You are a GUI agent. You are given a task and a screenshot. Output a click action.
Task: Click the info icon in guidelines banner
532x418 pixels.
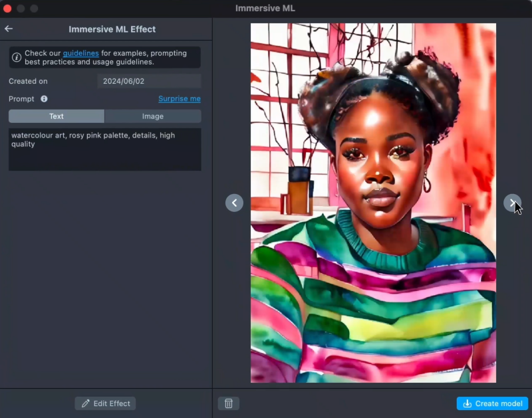pos(17,58)
